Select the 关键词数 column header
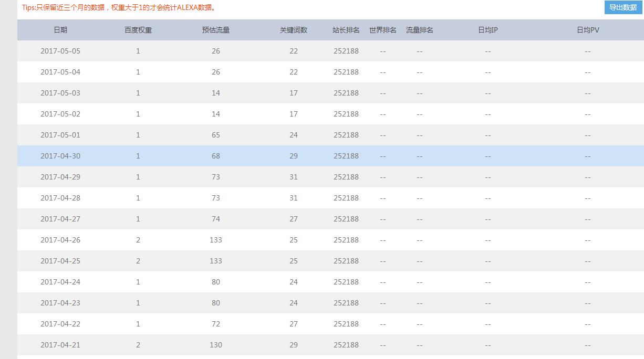The height and width of the screenshot is (359, 644). (x=294, y=30)
